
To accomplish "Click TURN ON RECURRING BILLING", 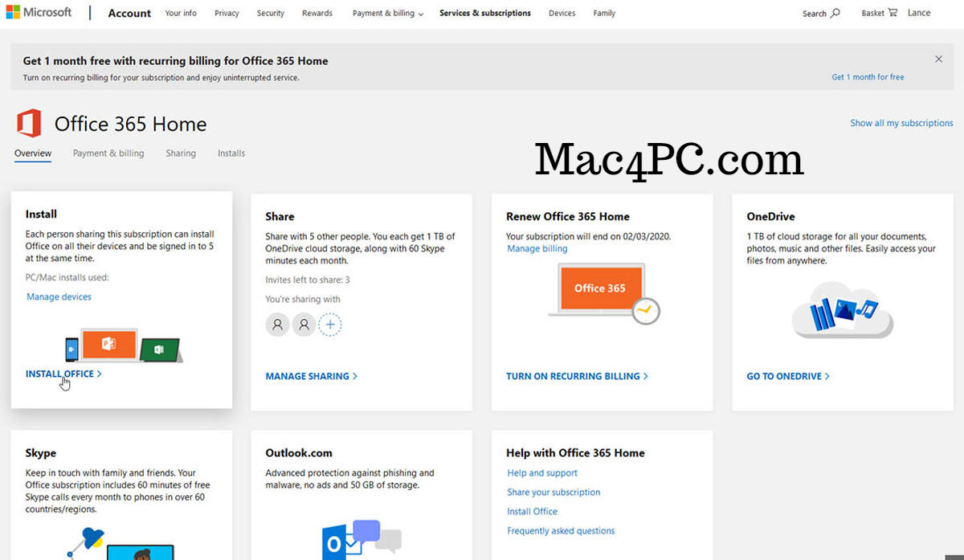I will [577, 376].
